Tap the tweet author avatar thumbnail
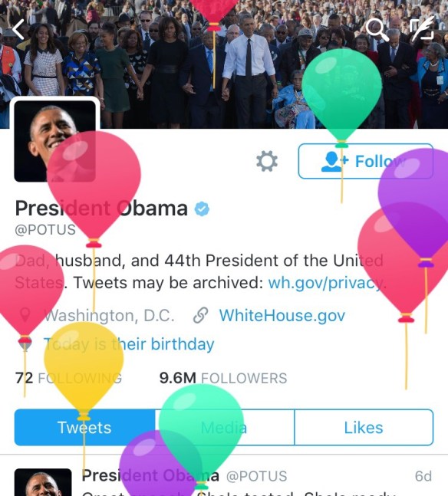The image size is (448, 496). (x=43, y=482)
